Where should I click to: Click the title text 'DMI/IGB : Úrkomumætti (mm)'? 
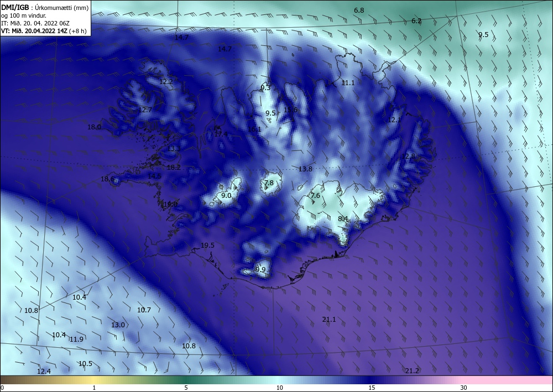point(44,7)
